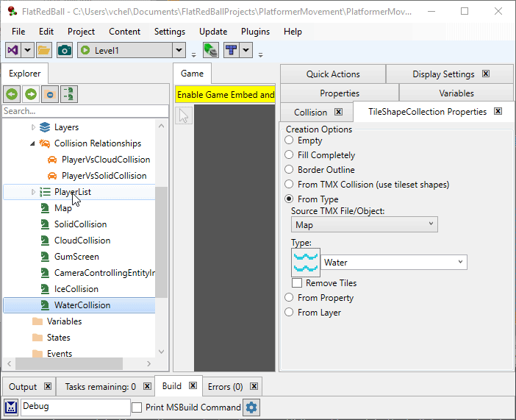Enable the Remove Tiles checkbox
This screenshot has width=516, height=420.
(x=297, y=283)
